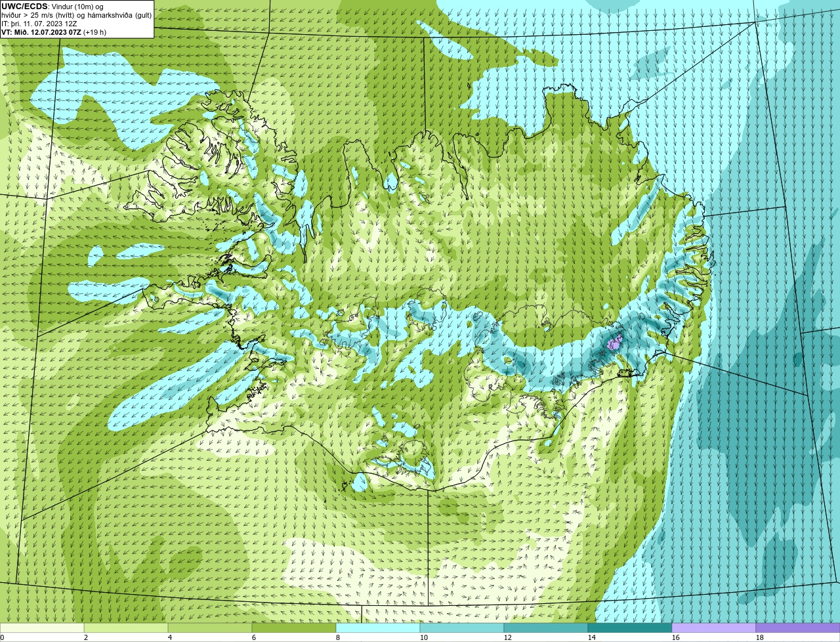Click the scale label "10"
This screenshot has width=840, height=642.
[424, 637]
